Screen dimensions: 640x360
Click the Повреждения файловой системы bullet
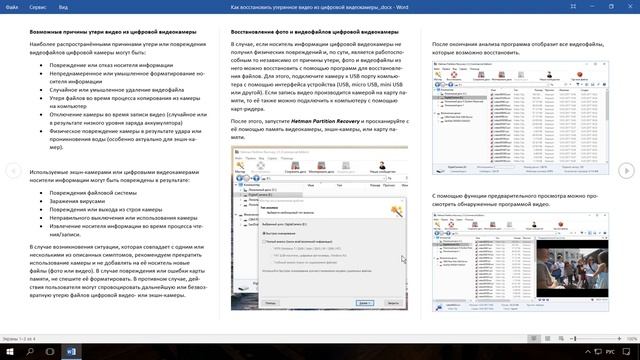tap(93, 193)
